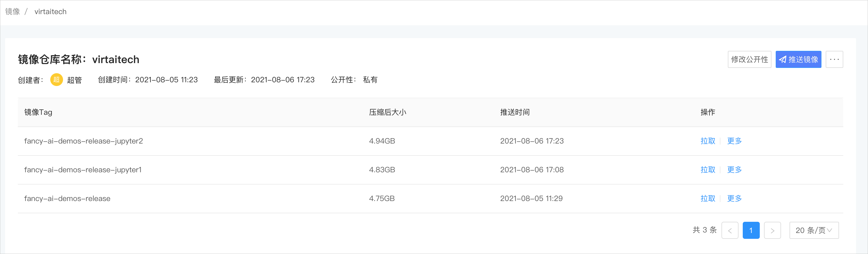This screenshot has width=868, height=254.
Task: Click 拉取 for fancy-ai-demos-release-jupyter1
Action: 708,170
